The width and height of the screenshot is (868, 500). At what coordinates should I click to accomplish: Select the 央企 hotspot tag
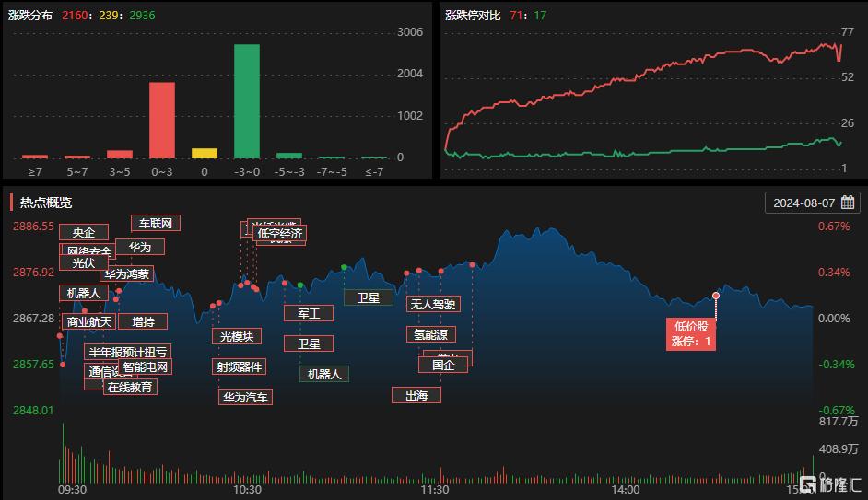[x=84, y=232]
